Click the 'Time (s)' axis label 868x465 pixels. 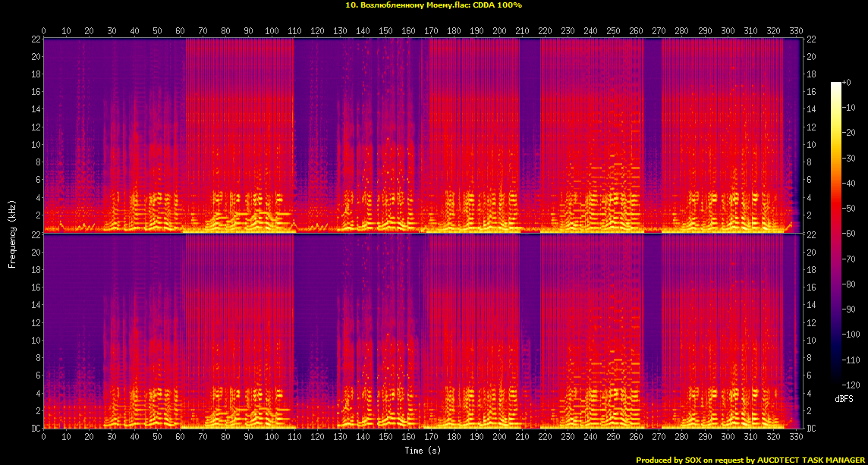(x=423, y=450)
